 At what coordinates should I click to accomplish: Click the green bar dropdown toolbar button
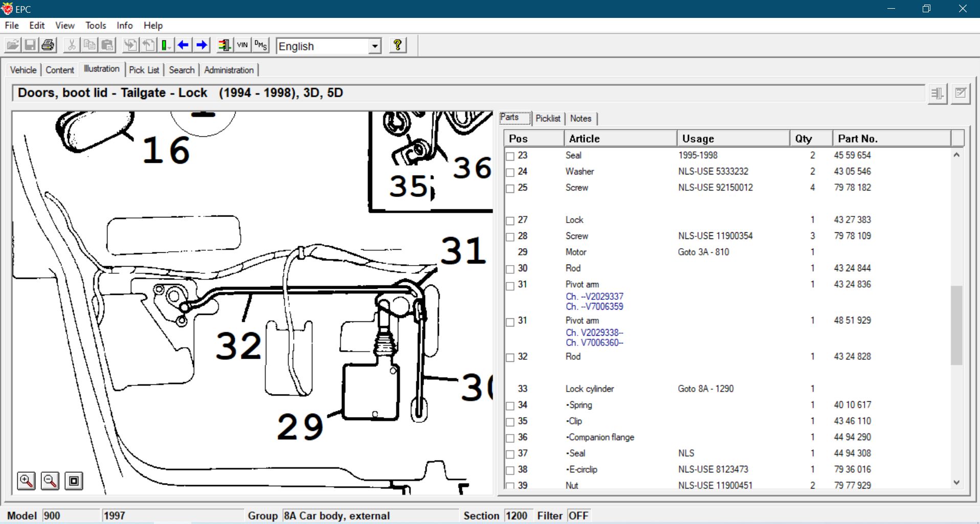point(166,46)
